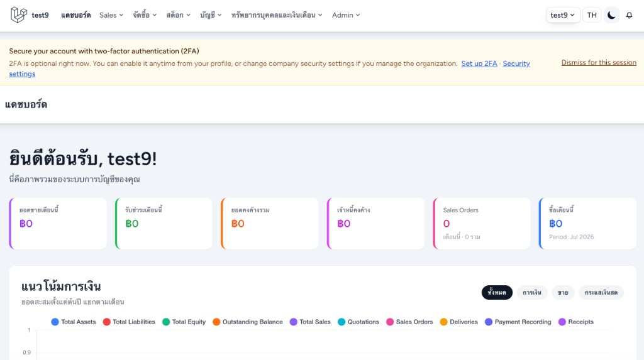This screenshot has width=644, height=360.
Task: Toggle Total Assets legend item
Action: (74, 322)
